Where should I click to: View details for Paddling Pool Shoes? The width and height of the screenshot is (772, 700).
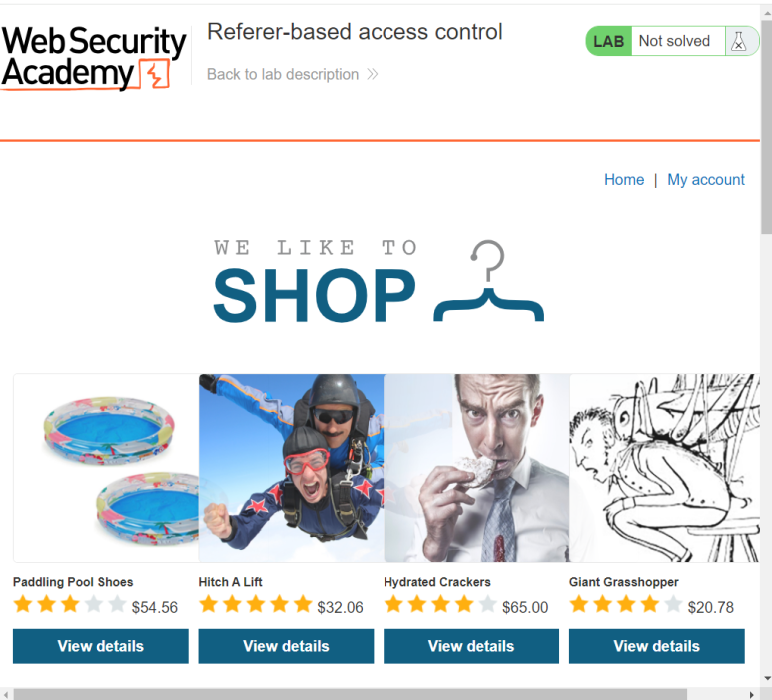(x=101, y=646)
